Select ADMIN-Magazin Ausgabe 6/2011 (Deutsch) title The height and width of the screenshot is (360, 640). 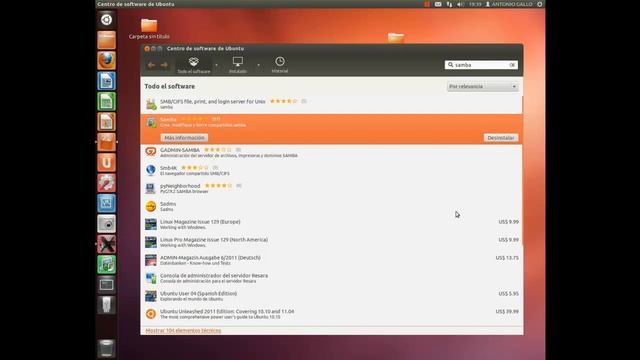coord(210,258)
